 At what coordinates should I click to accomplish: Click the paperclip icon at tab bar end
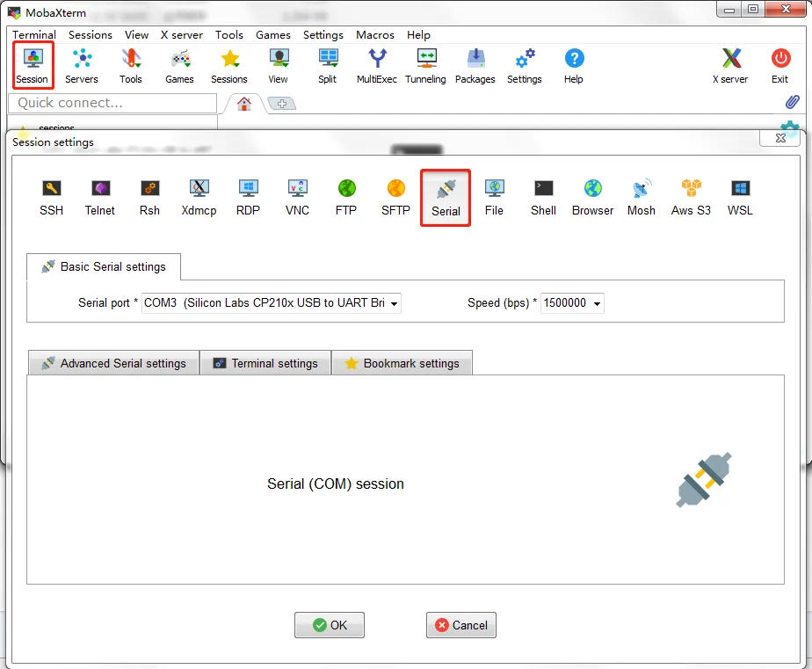[792, 102]
